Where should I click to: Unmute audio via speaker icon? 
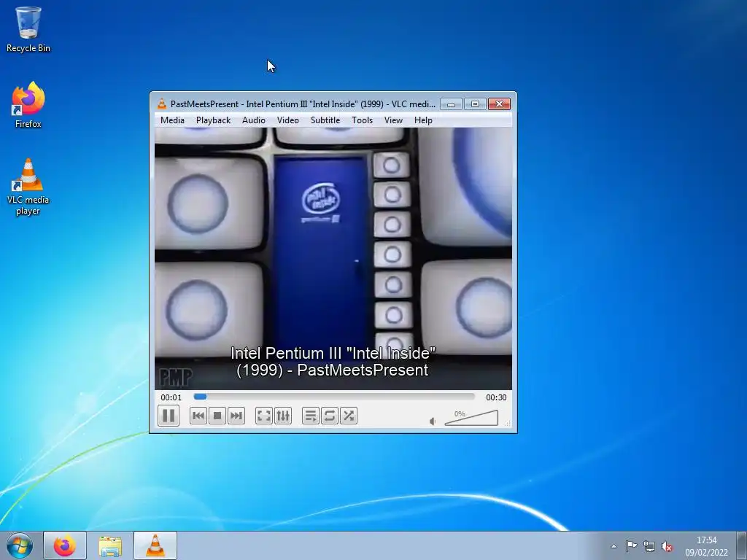433,421
